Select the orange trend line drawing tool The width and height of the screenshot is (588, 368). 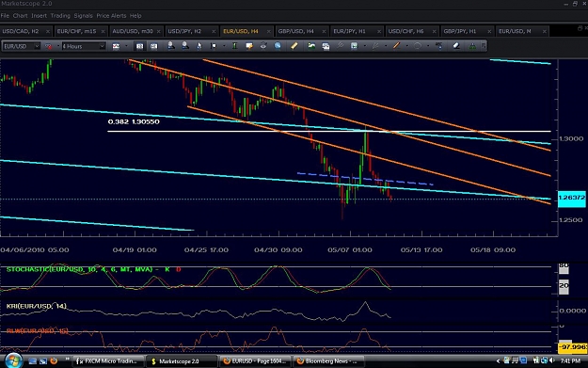tap(396, 46)
